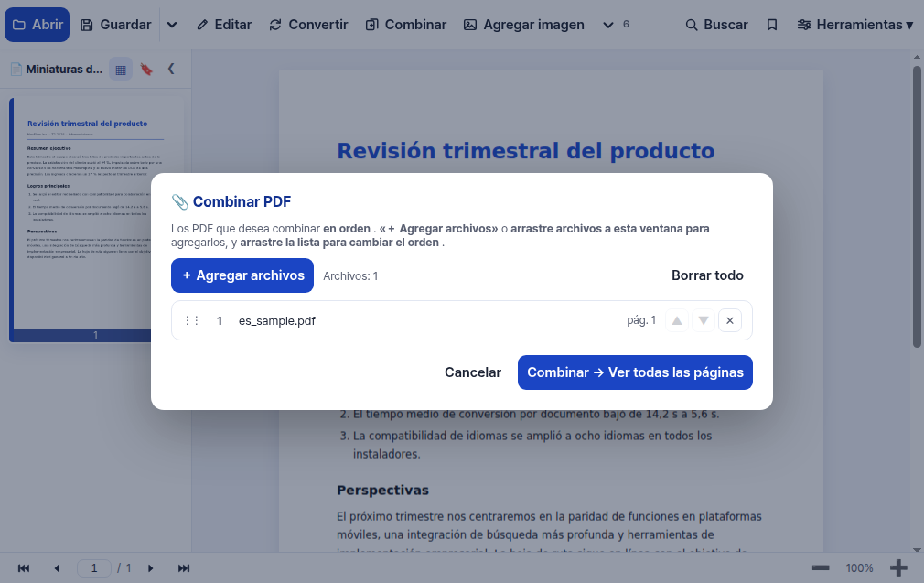Click Combinar → Ver todas las páginas

coord(635,372)
